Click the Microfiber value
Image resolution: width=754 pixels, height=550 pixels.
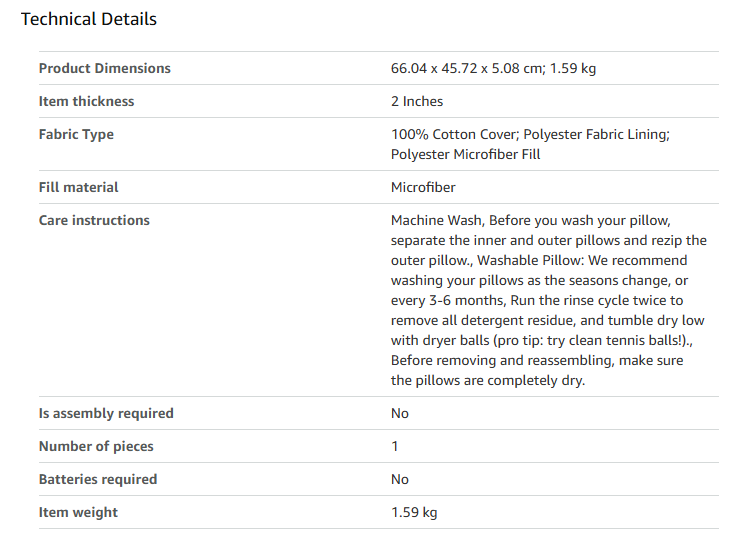tap(423, 188)
